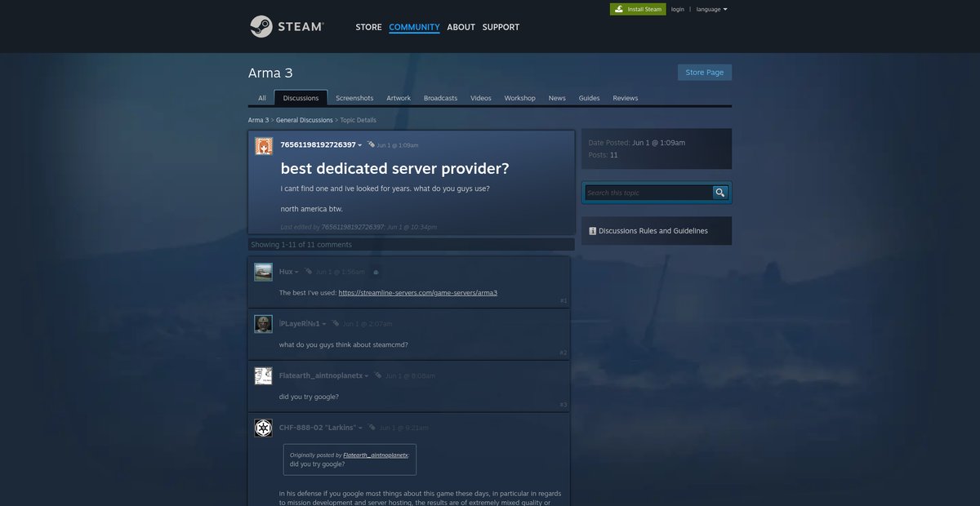
Task: Open Discussions Rules and Guidelines
Action: 653,231
